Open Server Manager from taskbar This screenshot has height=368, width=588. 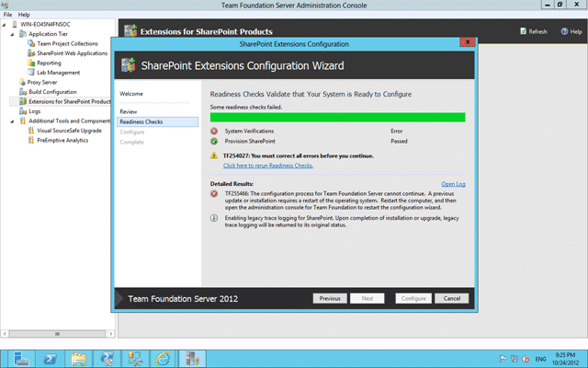click(x=21, y=359)
